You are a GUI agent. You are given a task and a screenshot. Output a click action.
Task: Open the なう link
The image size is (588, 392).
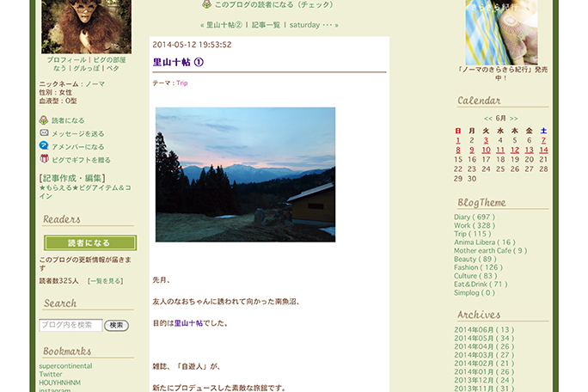(x=59, y=68)
